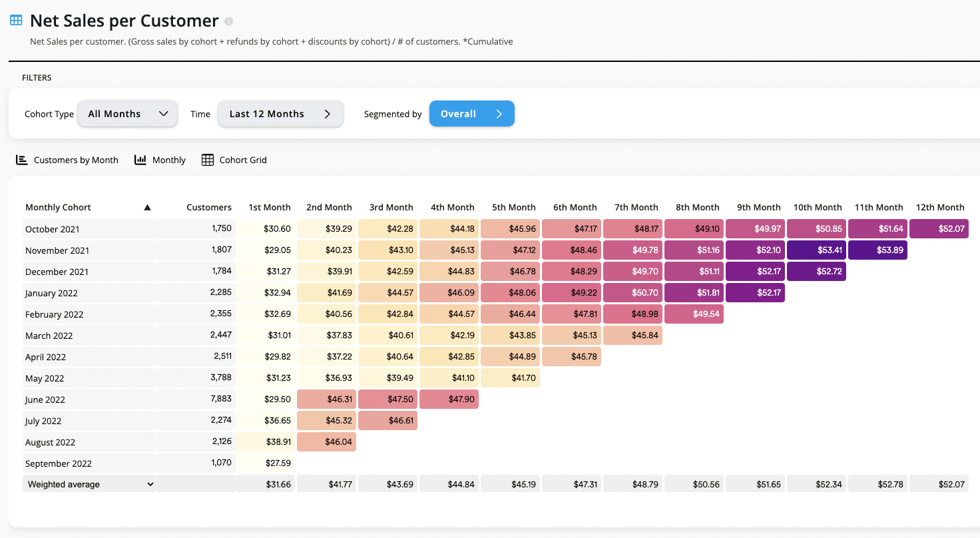Expand the Weighted average dropdown

click(150, 484)
